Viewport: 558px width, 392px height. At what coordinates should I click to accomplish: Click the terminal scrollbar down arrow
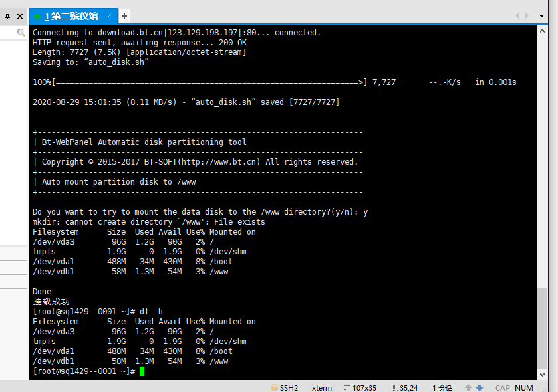pos(542,375)
